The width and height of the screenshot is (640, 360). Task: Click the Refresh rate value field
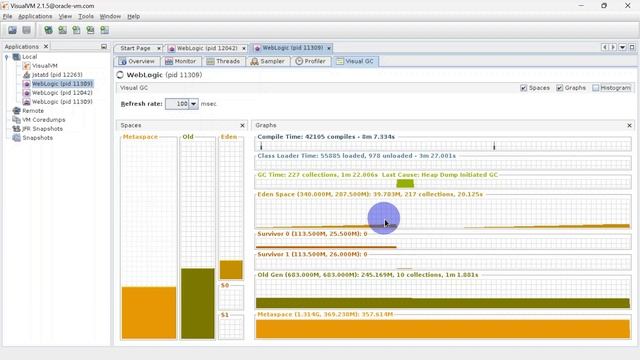[177, 104]
